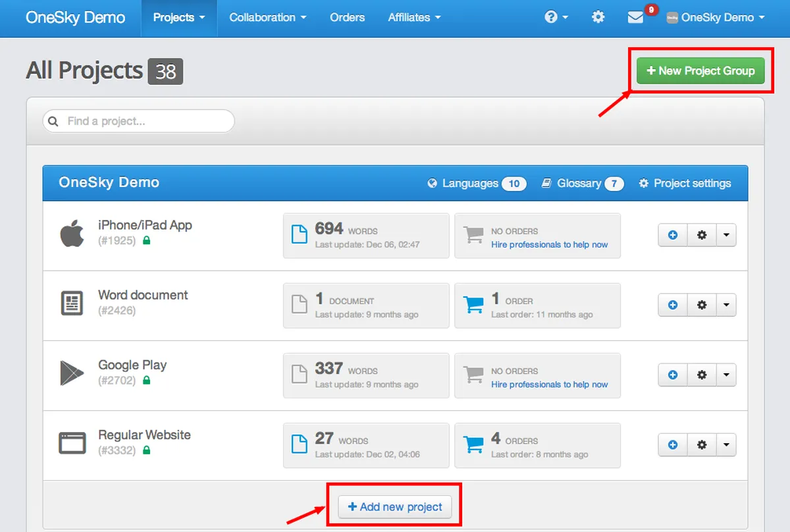Click the OneSky Demo brand logo text
The image size is (790, 532).
tap(75, 18)
